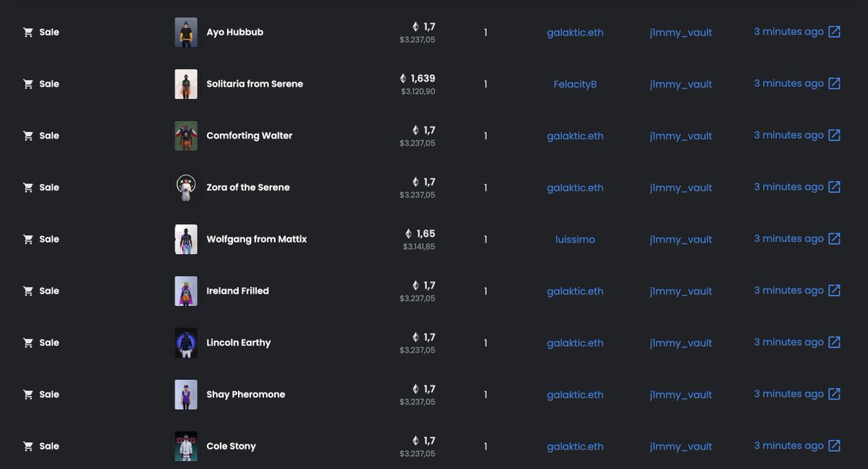Click the cart icon in Zora of the Serene row
The image size is (868, 469).
click(28, 187)
